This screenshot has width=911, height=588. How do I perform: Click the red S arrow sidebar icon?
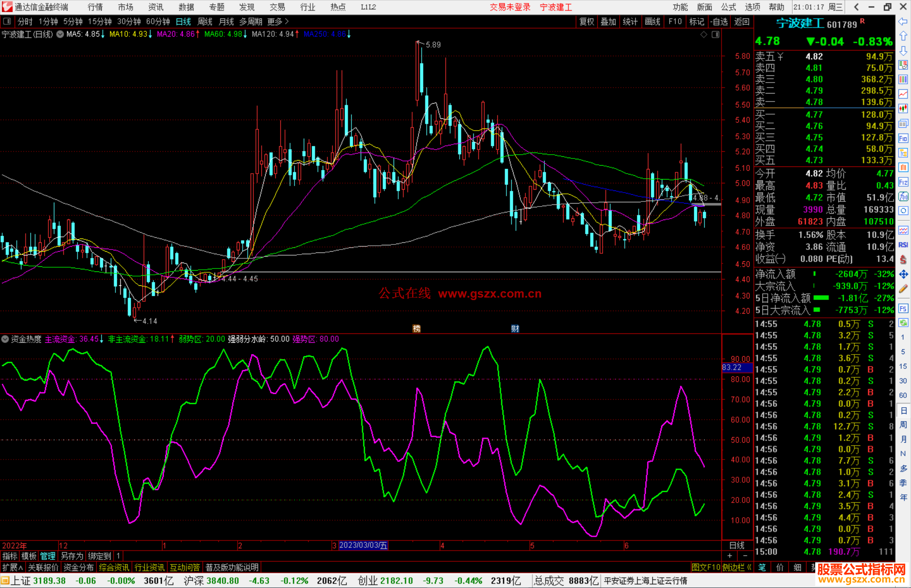point(903,260)
